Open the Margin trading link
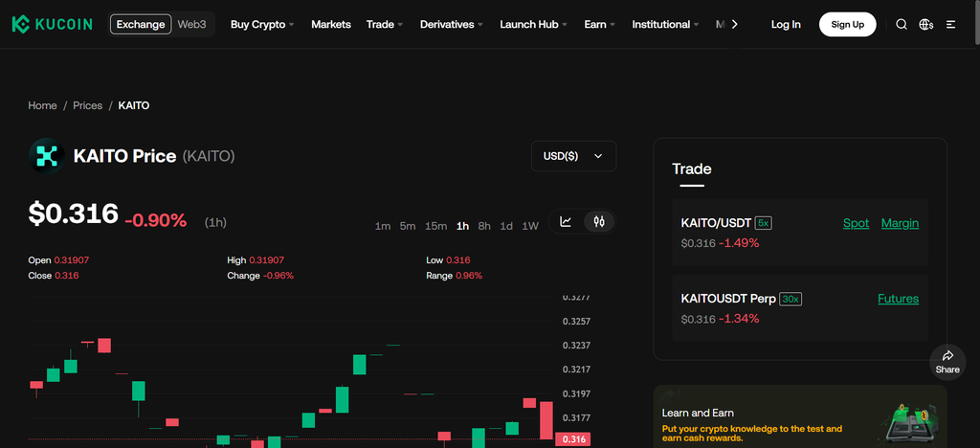This screenshot has height=448, width=980. pyautogui.click(x=900, y=223)
